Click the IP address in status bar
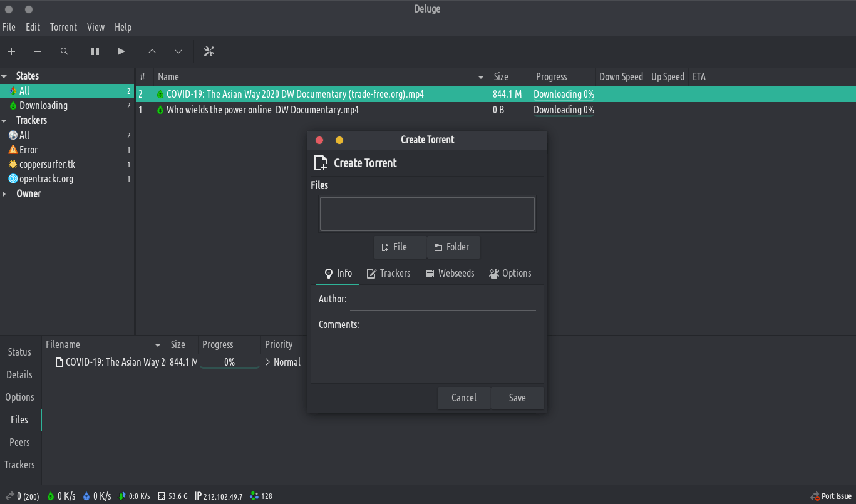This screenshot has width=856, height=504. coord(218,496)
